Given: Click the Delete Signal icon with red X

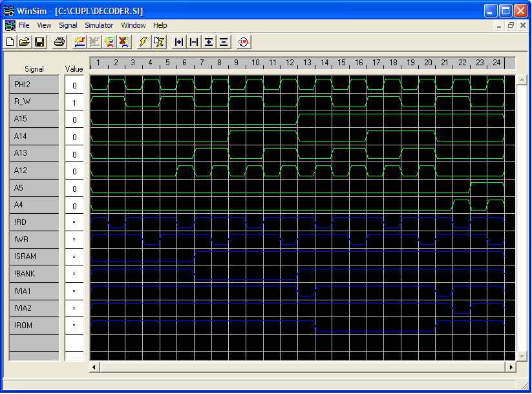Looking at the screenshot, I should [x=124, y=42].
